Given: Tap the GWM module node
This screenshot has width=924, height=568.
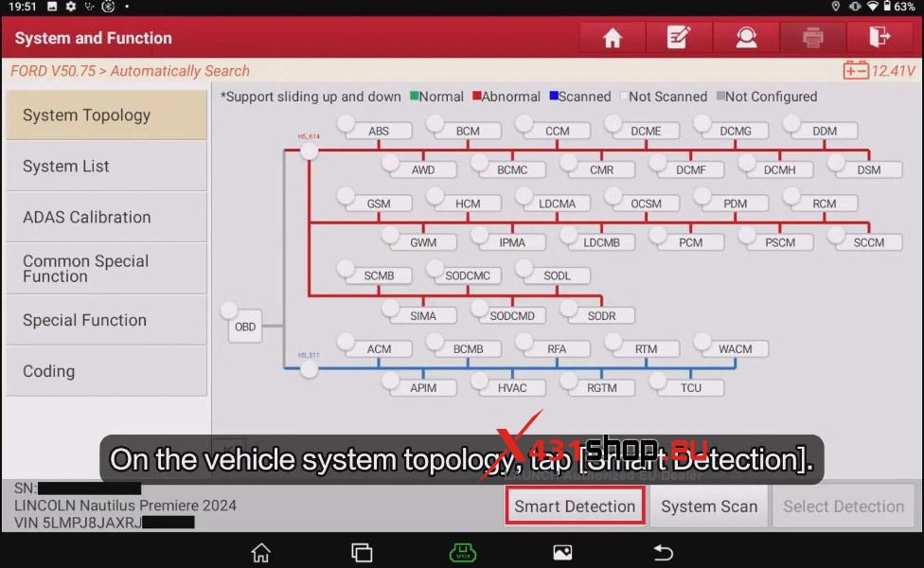Looking at the screenshot, I should tap(423, 242).
